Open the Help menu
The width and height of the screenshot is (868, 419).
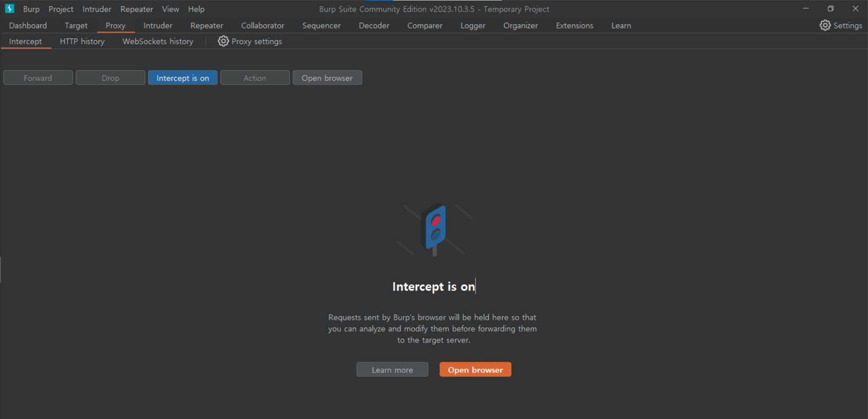click(x=196, y=9)
